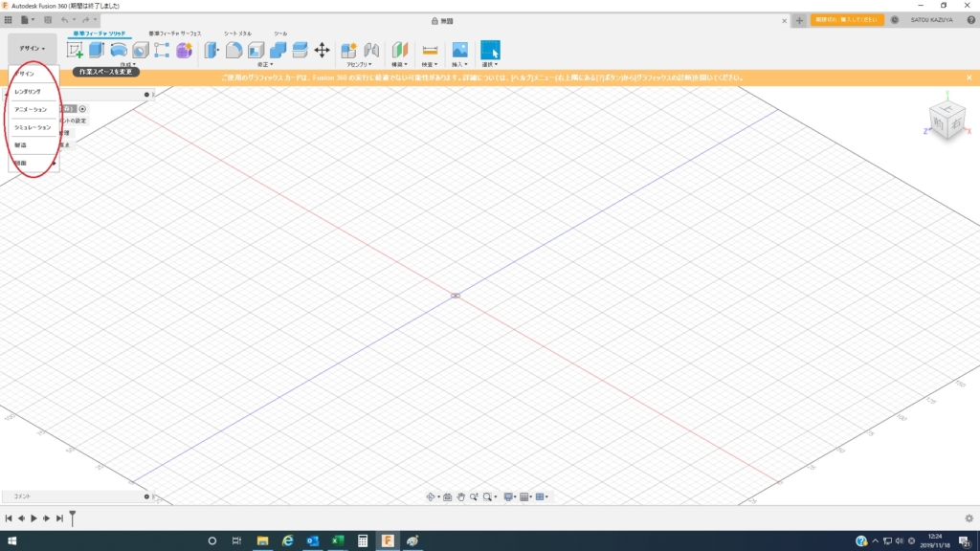Expand the Assemble panel dropdown
The image size is (980, 551).
coord(360,64)
